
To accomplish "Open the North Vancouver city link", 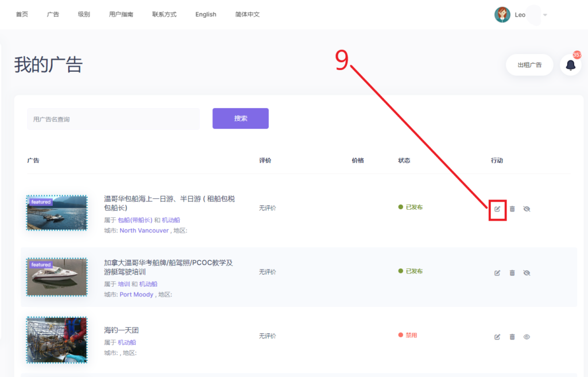I will 144,230.
